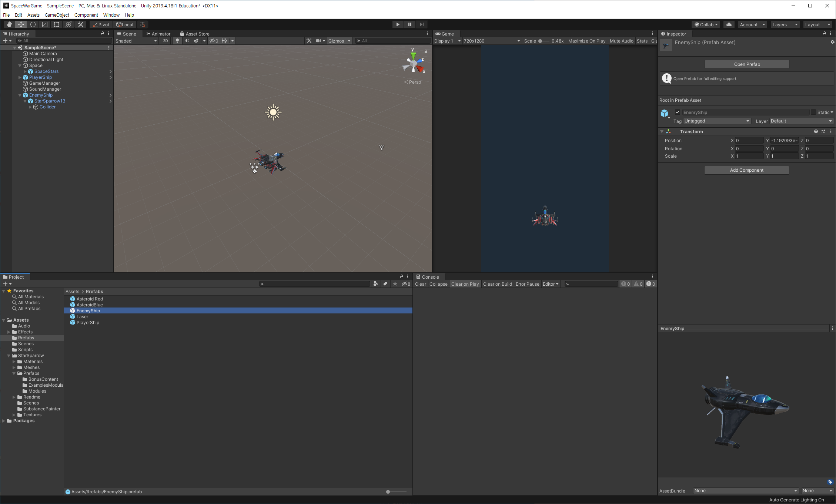Toggle the 2D scene view mode
Viewport: 836px width, 504px height.
165,41
